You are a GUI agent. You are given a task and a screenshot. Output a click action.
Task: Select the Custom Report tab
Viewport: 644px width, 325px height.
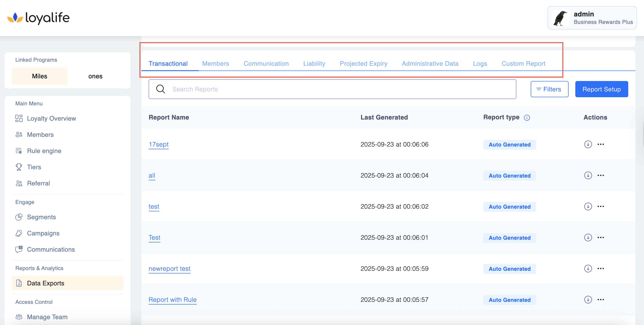point(523,64)
